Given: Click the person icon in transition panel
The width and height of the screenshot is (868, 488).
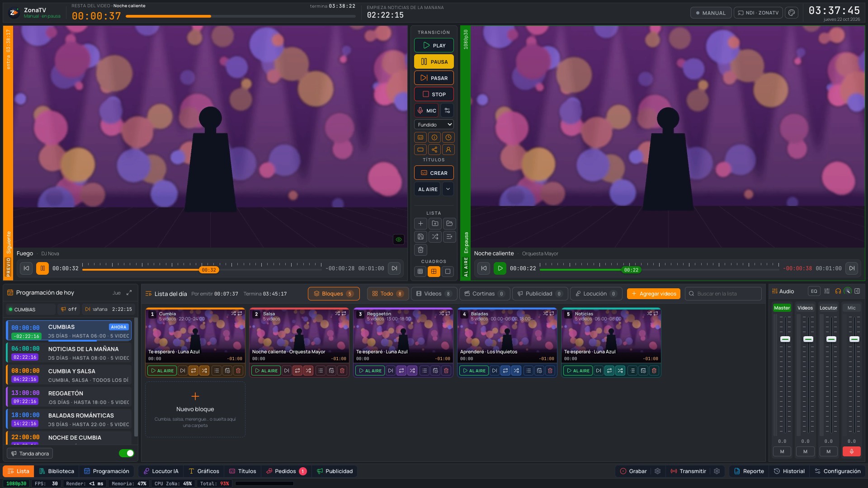Looking at the screenshot, I should click(x=448, y=150).
